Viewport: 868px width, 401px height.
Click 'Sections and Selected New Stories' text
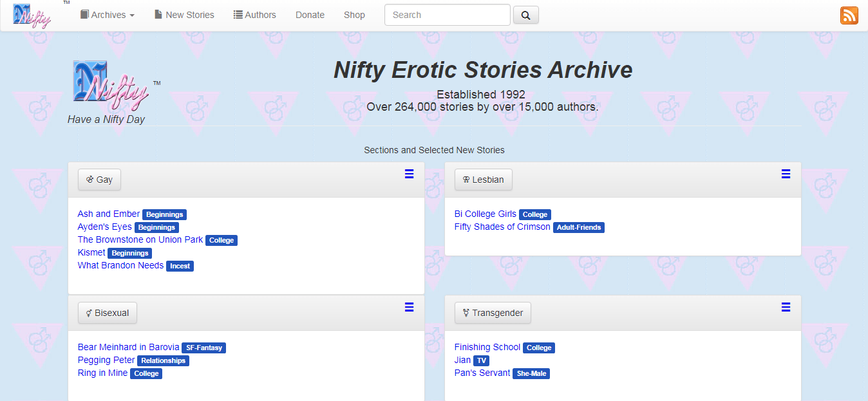click(x=434, y=150)
